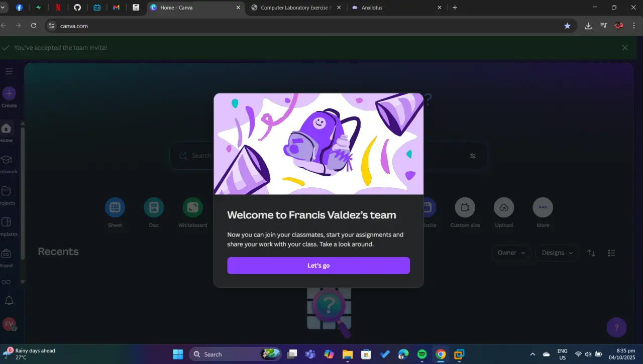Open the More design types icon

coord(543,207)
